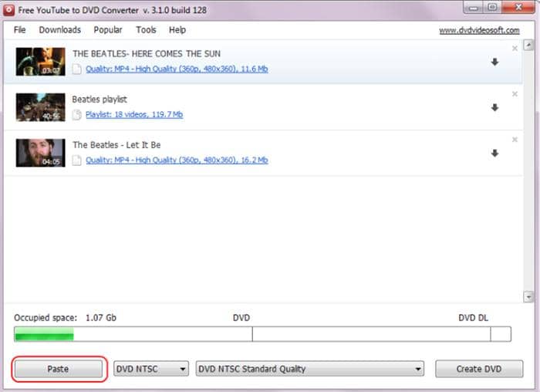The width and height of the screenshot is (540, 392).
Task: Click scrollbar down arrow of video list
Action: (528, 296)
